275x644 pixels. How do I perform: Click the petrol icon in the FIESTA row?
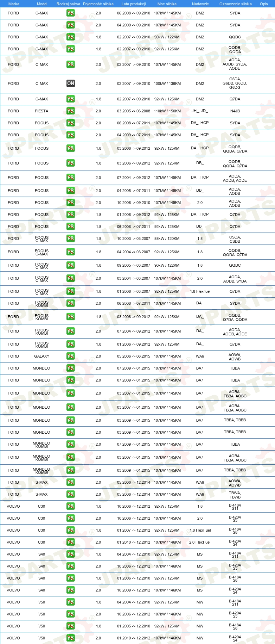[71, 111]
